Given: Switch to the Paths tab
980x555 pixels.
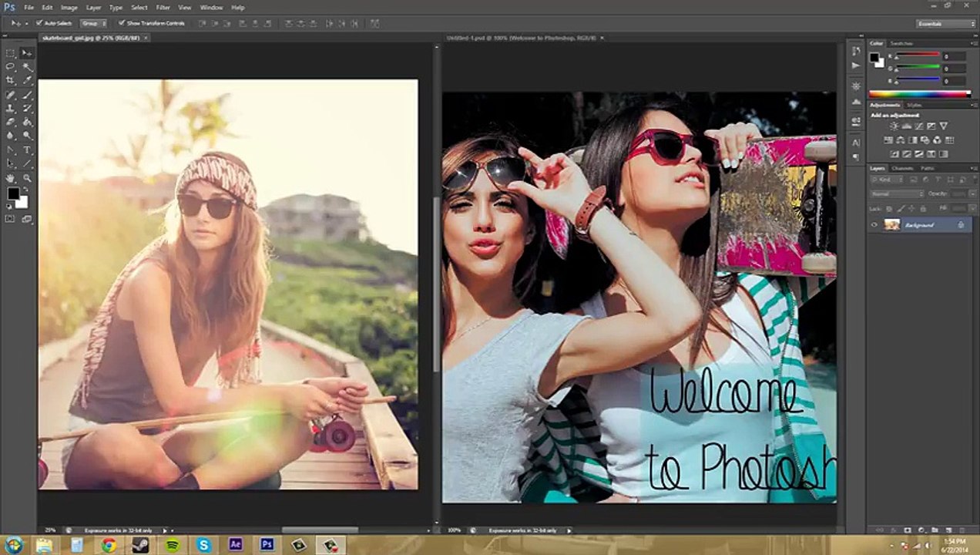Looking at the screenshot, I should click(x=928, y=169).
